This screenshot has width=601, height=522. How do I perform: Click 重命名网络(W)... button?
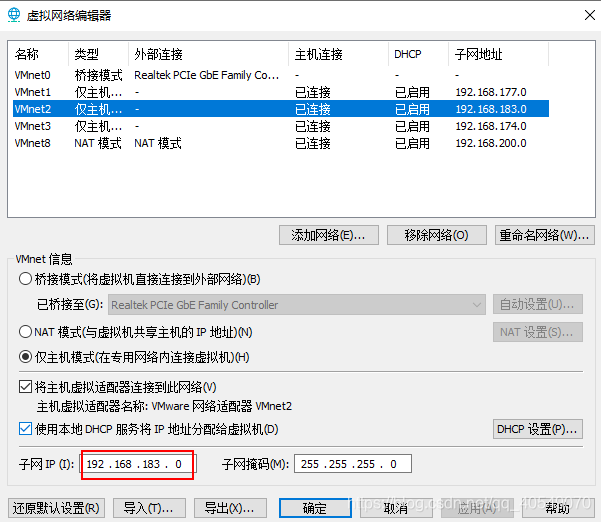[545, 235]
